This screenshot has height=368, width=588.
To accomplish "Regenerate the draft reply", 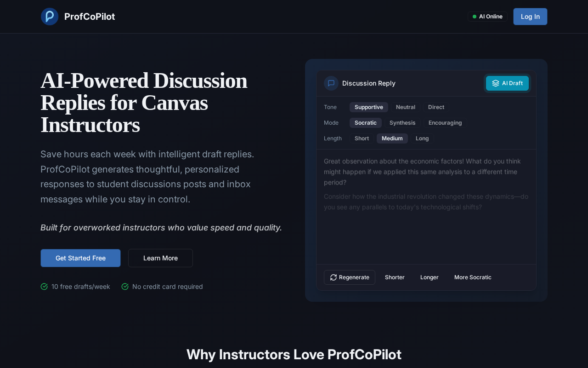I will pyautogui.click(x=350, y=277).
